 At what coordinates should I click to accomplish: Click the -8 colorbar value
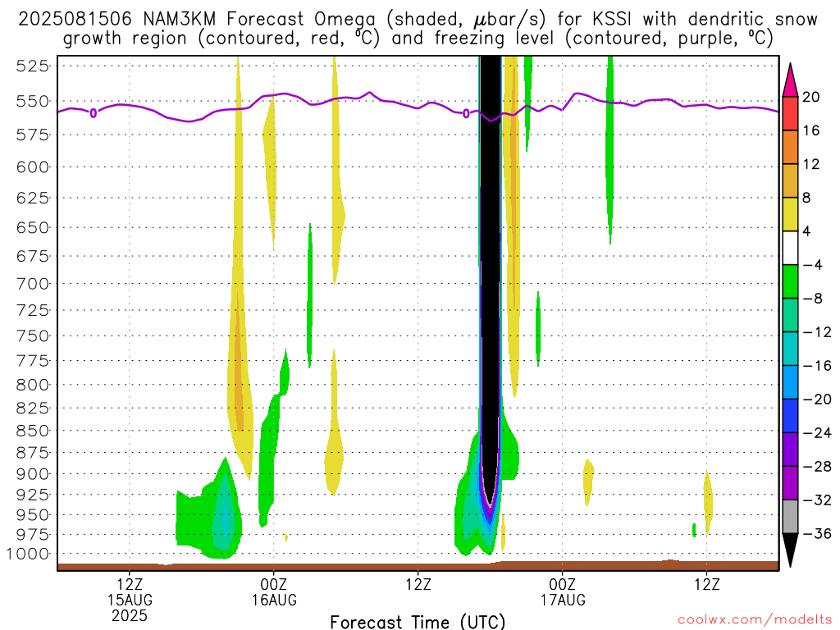813,299
